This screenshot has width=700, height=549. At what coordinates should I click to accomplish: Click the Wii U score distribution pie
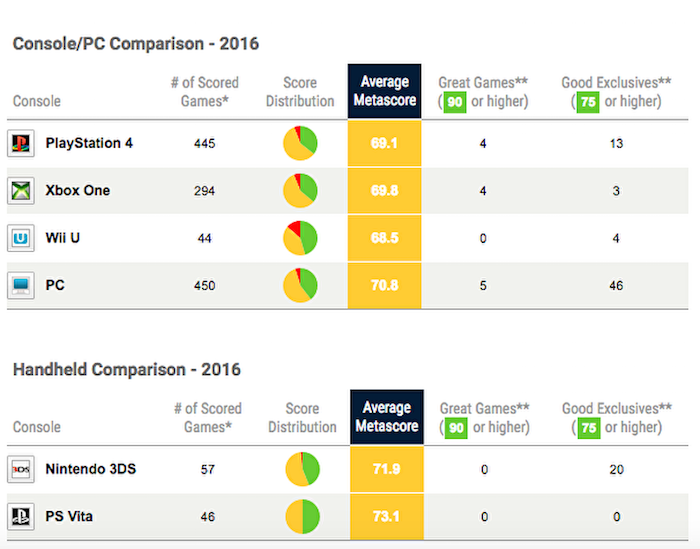[300, 238]
